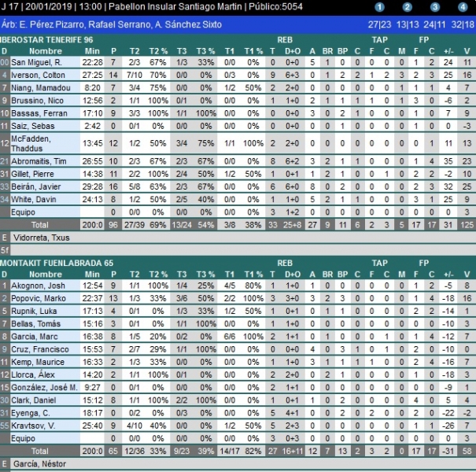Open player Bellas, Tomás

[36, 324]
